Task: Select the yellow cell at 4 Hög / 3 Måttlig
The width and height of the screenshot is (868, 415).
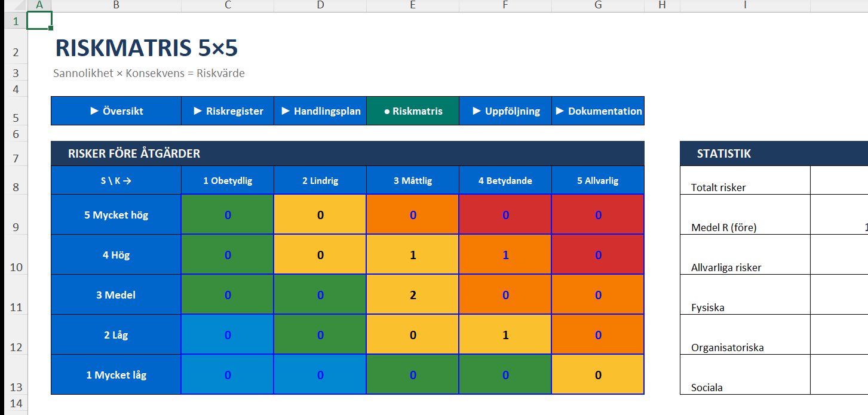Action: pyautogui.click(x=413, y=254)
